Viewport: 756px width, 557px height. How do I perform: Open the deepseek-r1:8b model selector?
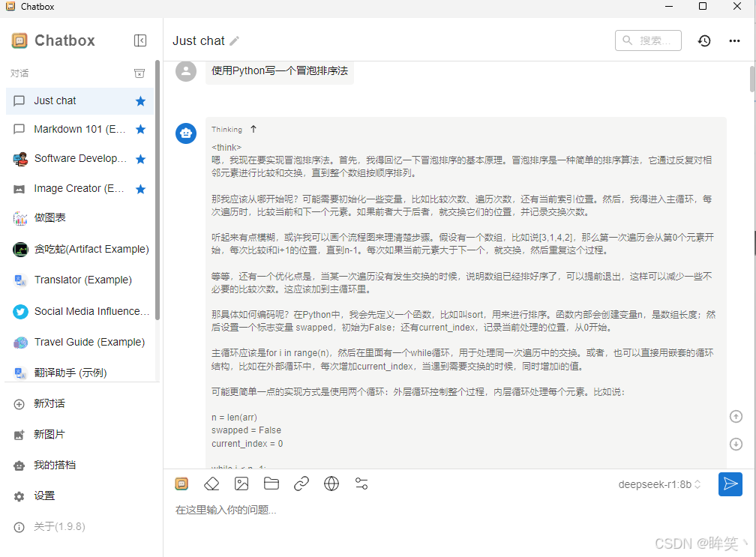[659, 484]
